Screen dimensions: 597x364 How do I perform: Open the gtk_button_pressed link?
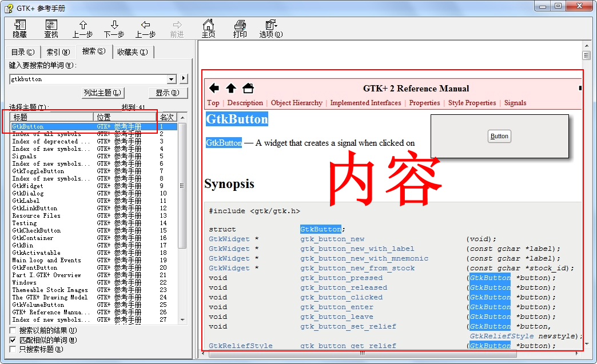pyautogui.click(x=341, y=278)
